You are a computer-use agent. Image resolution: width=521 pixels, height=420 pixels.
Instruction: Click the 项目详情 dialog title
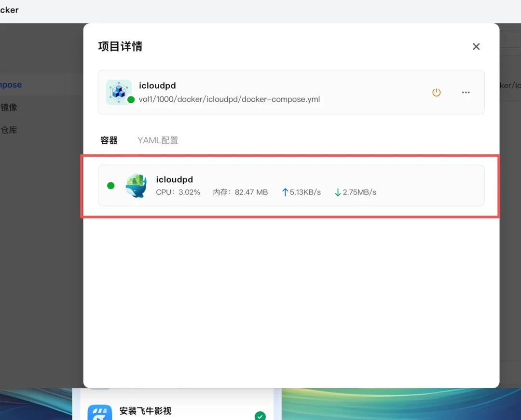[x=120, y=46]
